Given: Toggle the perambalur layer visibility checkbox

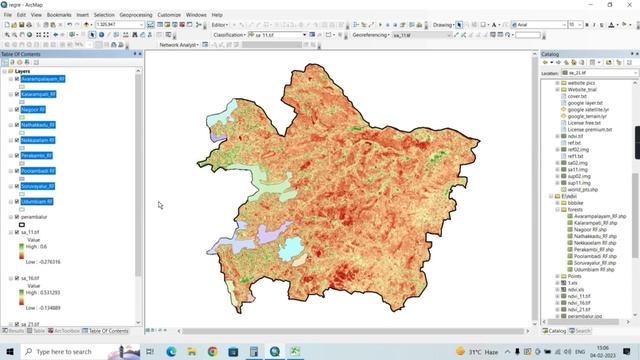Looking at the screenshot, I should click(x=17, y=217).
